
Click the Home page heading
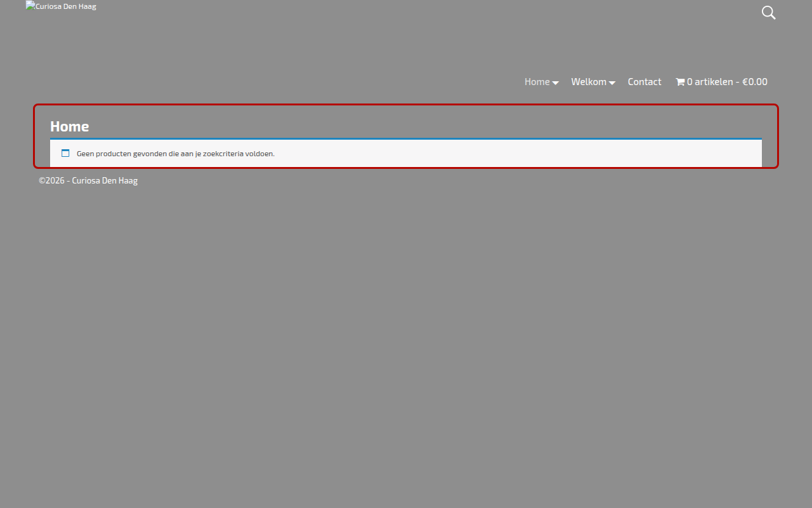(x=70, y=126)
